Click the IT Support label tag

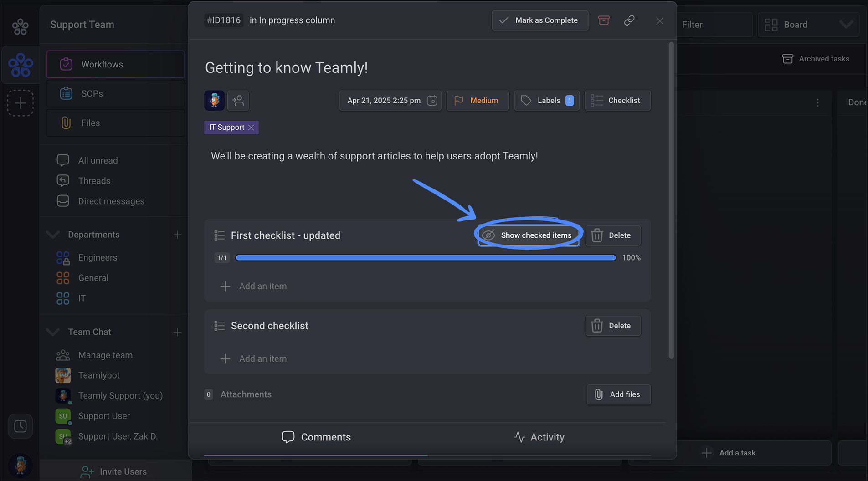[x=226, y=128]
